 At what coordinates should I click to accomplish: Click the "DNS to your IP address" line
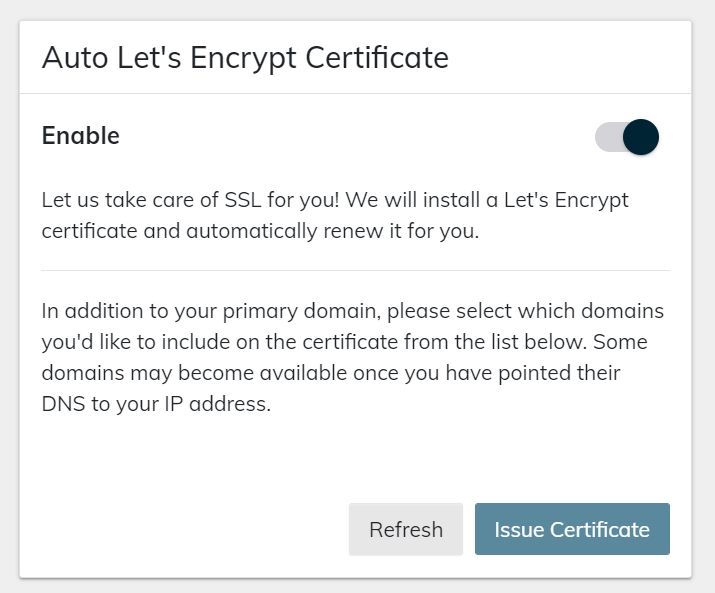coord(156,406)
